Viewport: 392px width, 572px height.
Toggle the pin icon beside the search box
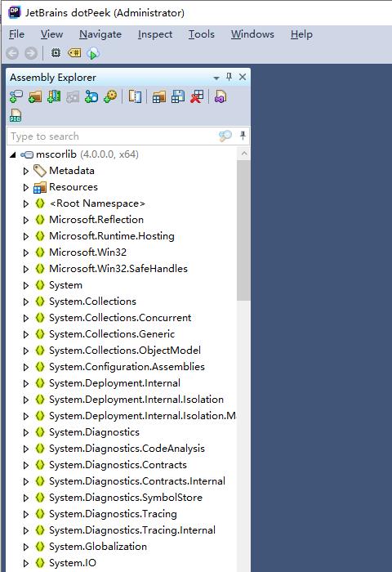pyautogui.click(x=243, y=136)
